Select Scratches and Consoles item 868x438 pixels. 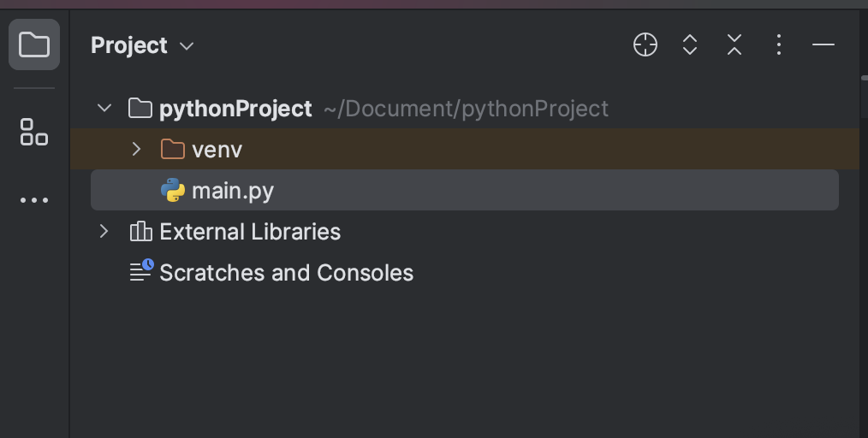[x=286, y=273]
